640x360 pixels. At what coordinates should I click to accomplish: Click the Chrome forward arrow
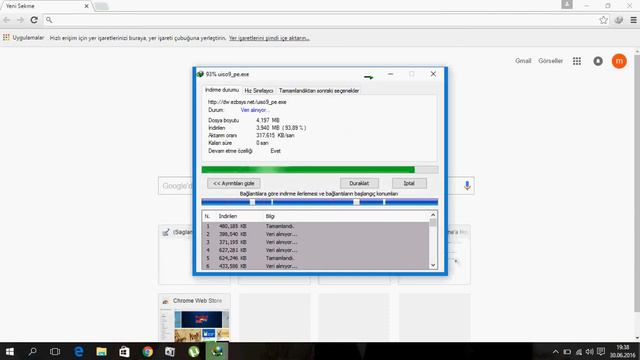[20, 20]
